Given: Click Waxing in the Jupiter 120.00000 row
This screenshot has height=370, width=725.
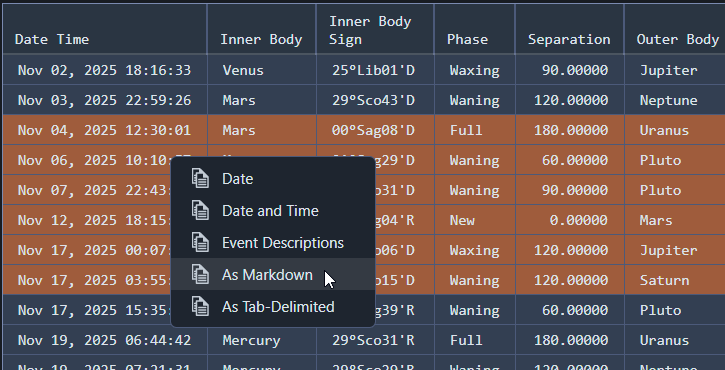Looking at the screenshot, I should [474, 250].
